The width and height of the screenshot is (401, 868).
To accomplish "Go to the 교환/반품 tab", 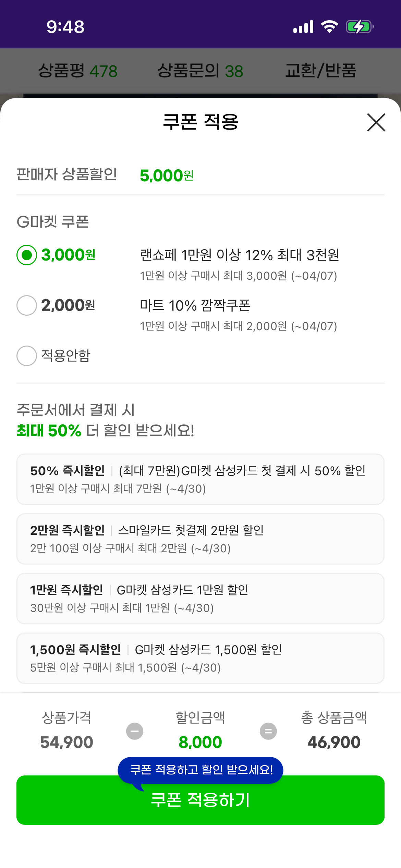I will 321,71.
